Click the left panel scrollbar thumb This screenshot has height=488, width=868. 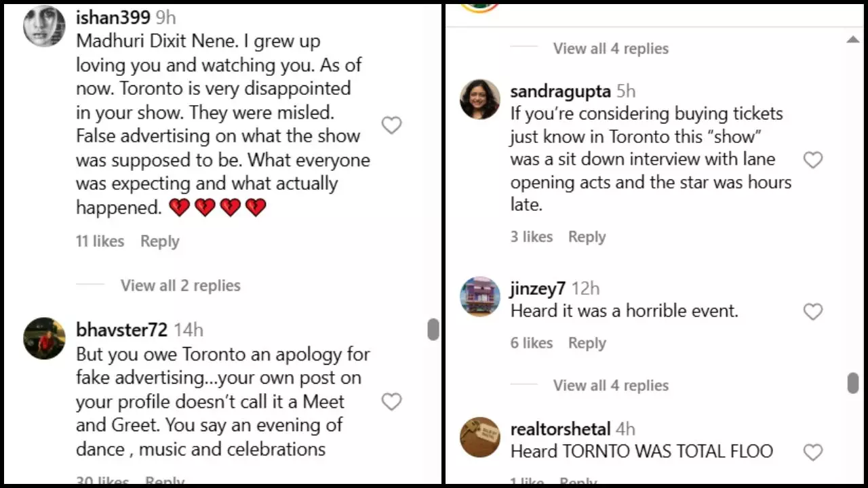pyautogui.click(x=433, y=329)
